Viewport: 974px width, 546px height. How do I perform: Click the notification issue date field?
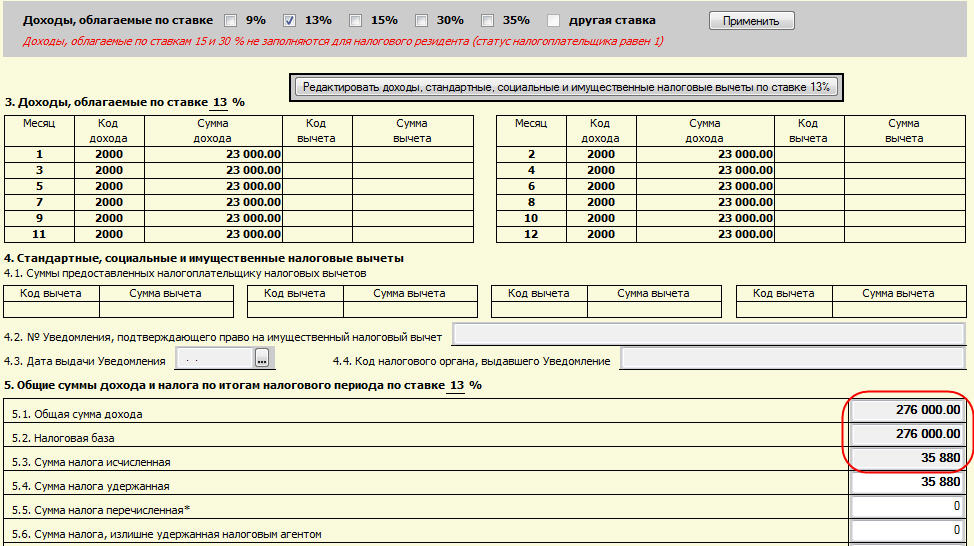pyautogui.click(x=214, y=358)
